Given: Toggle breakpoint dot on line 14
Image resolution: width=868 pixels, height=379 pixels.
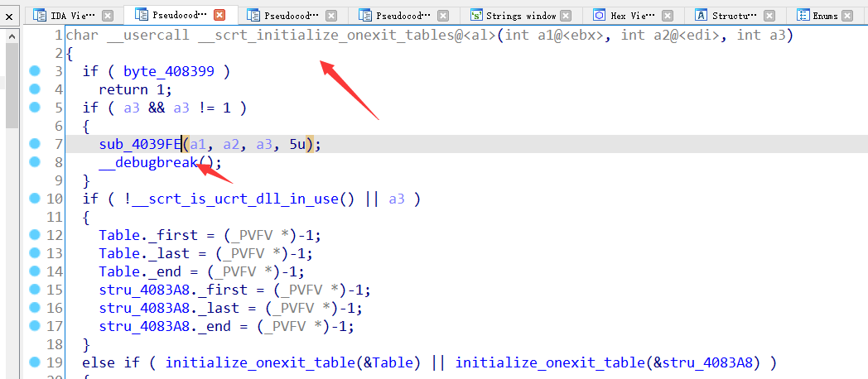Looking at the screenshot, I should coord(35,271).
